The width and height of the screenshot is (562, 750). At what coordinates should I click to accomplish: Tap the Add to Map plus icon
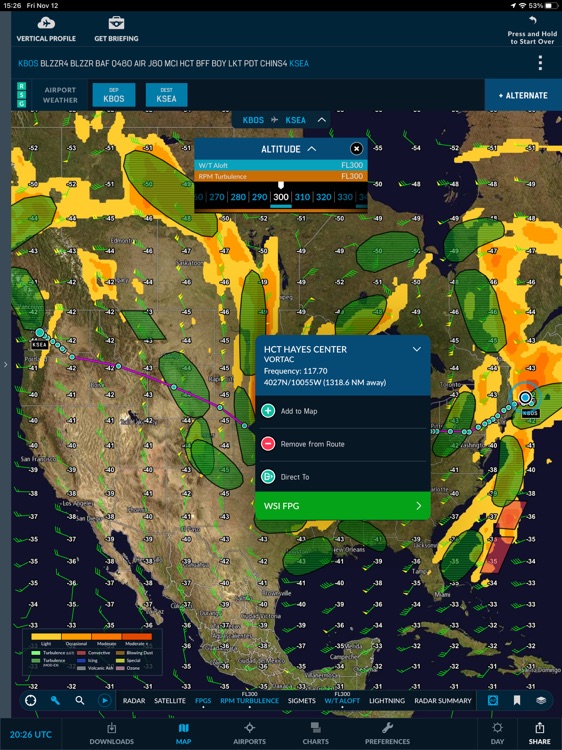point(268,411)
